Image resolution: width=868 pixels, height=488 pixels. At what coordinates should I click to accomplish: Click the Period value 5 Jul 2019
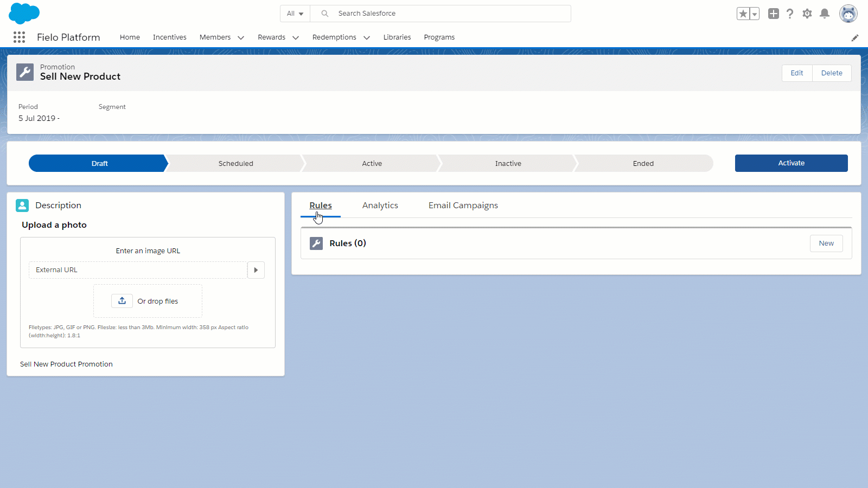pos(39,118)
